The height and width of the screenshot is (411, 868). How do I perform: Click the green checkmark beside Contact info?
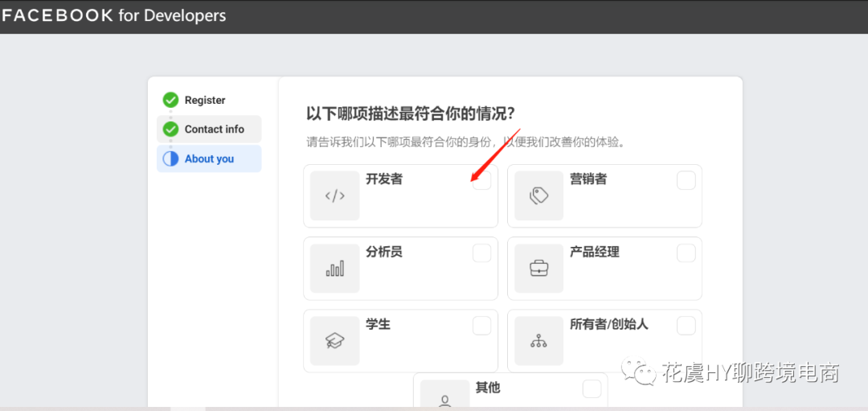pyautogui.click(x=170, y=129)
